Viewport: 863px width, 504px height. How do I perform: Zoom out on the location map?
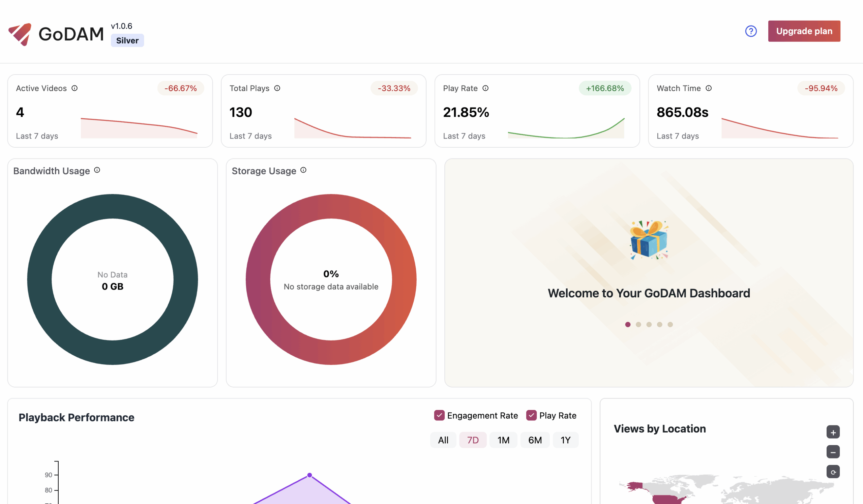tap(833, 452)
